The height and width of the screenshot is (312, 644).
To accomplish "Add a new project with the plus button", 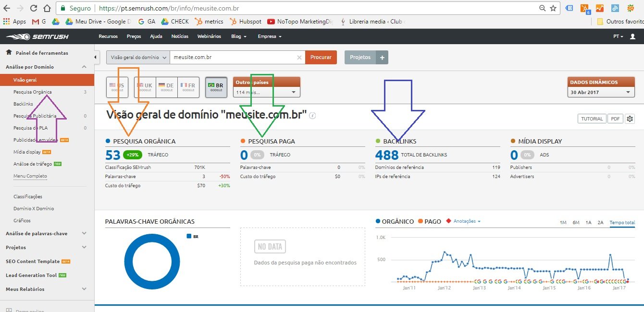I will (x=383, y=57).
